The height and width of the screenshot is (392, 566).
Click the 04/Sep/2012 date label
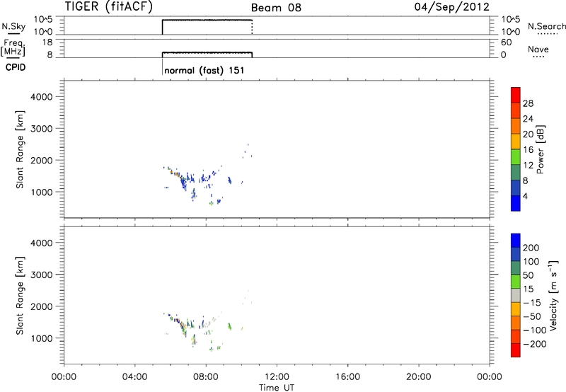pyautogui.click(x=451, y=7)
